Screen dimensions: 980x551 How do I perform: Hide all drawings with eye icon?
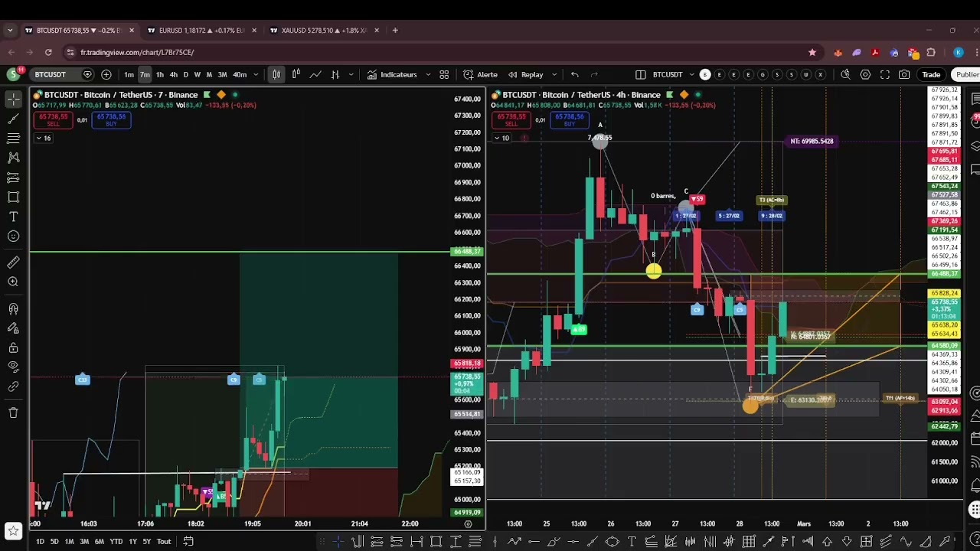pyautogui.click(x=13, y=367)
